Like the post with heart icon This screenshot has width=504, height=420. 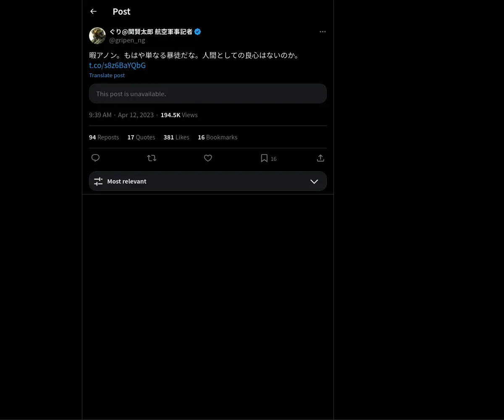pos(208,158)
